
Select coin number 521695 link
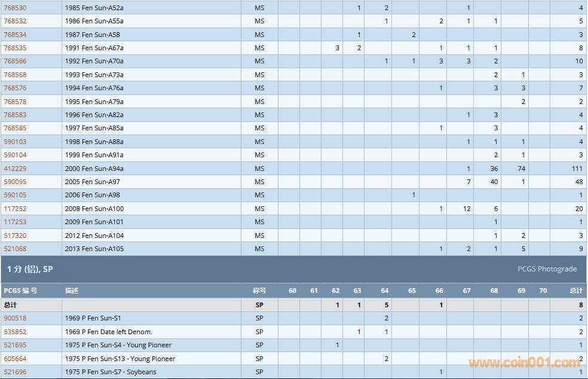click(x=15, y=345)
